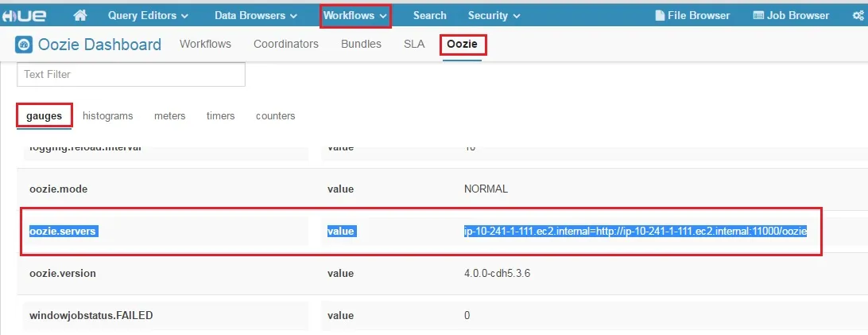Expand the Query Editors dropdown
This screenshot has width=868, height=335.
click(148, 15)
